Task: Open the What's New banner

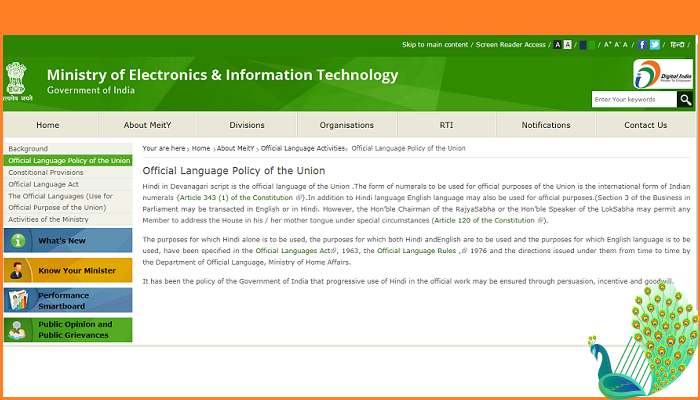Action: coord(68,241)
